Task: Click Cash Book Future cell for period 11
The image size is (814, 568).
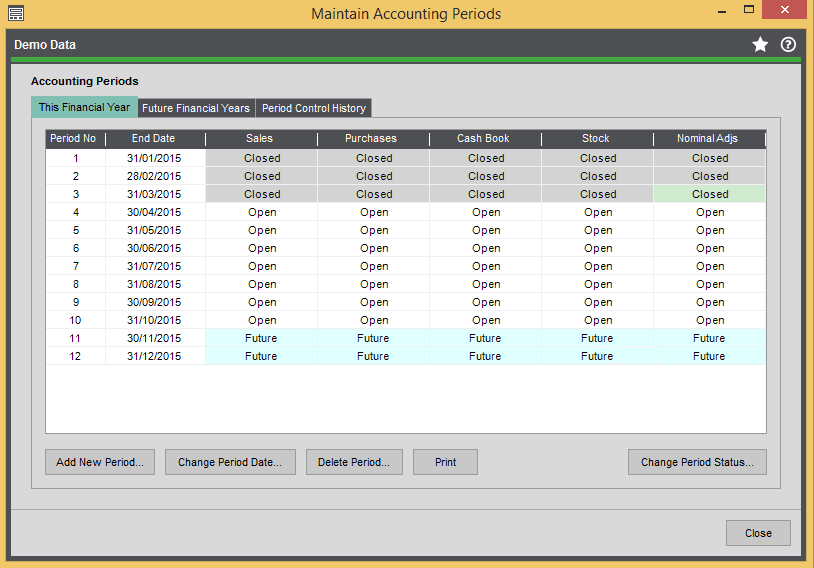Action: tap(486, 339)
